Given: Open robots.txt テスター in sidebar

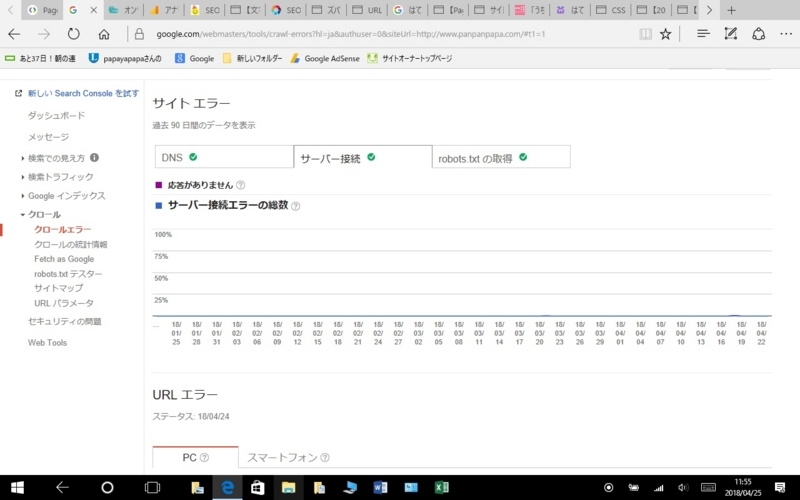Looking at the screenshot, I should [68, 274].
